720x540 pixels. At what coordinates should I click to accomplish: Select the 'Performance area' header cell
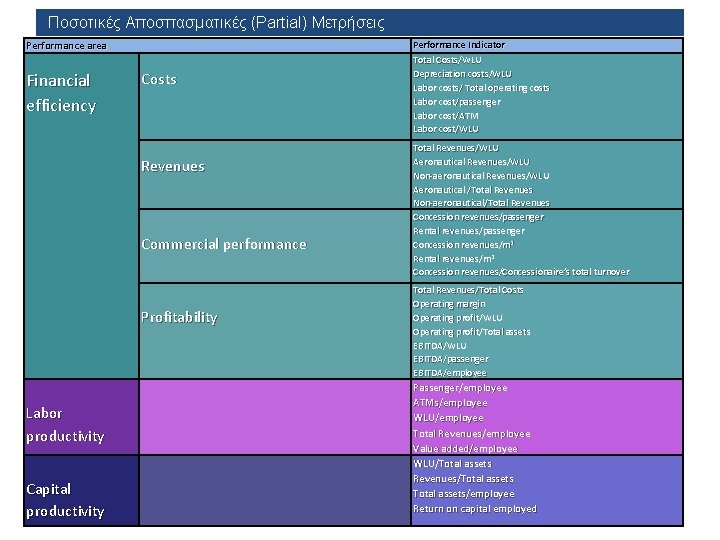click(217, 45)
